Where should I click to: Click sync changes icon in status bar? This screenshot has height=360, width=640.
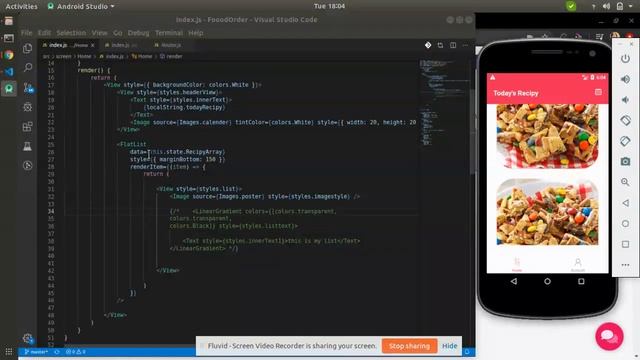(57, 352)
